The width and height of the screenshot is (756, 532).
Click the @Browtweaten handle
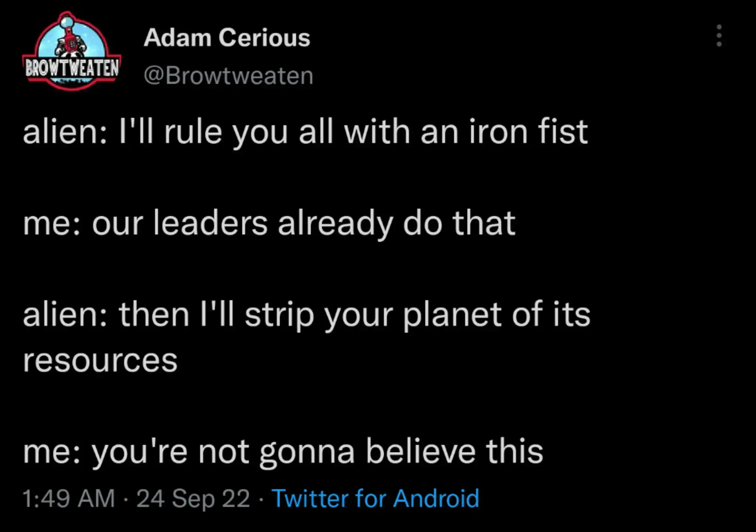228,76
